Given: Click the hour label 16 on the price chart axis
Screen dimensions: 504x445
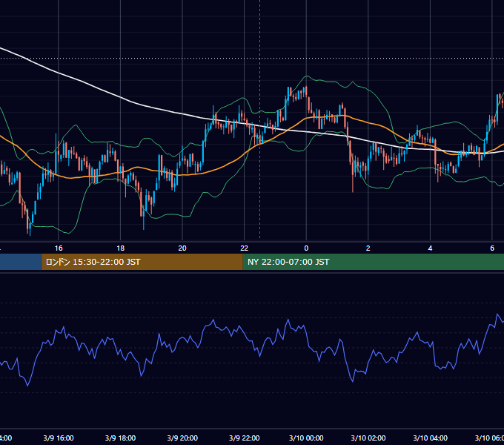Looking at the screenshot, I should point(59,248).
